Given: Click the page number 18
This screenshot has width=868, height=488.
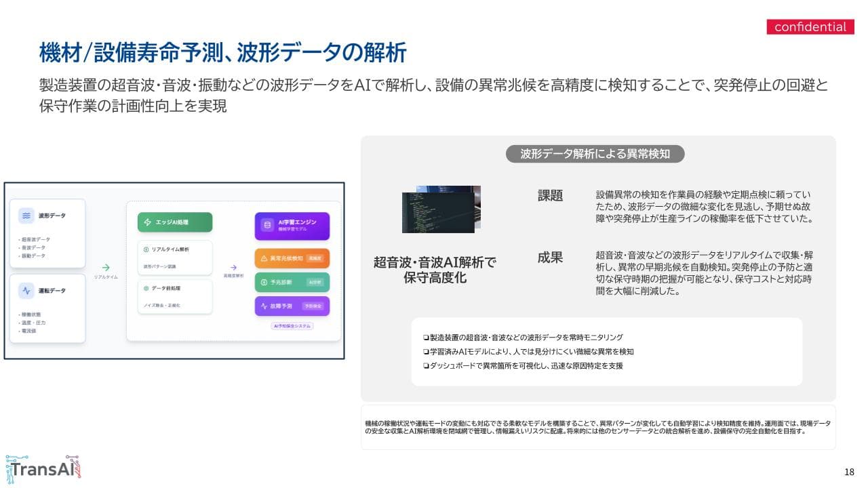Looking at the screenshot, I should [850, 472].
